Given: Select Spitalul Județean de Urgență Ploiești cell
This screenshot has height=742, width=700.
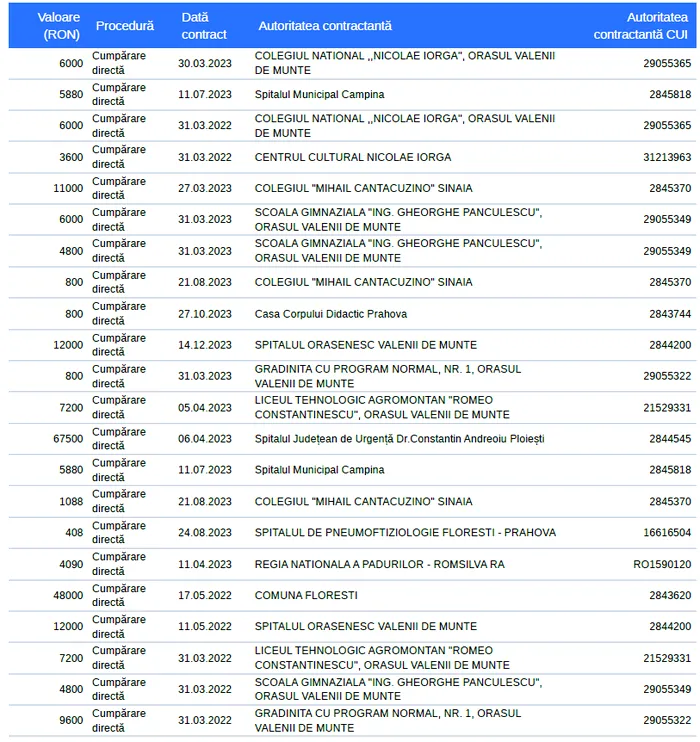Looking at the screenshot, I should pyautogui.click(x=399, y=439).
